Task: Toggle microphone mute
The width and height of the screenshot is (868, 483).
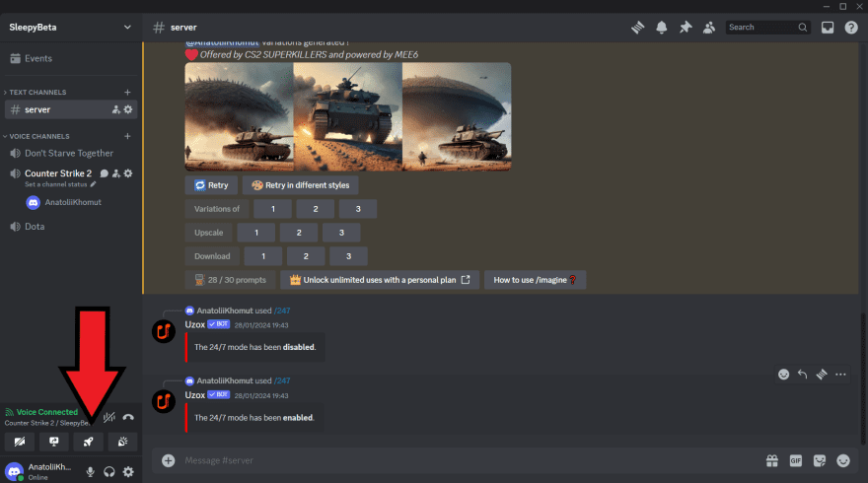Action: [x=91, y=472]
